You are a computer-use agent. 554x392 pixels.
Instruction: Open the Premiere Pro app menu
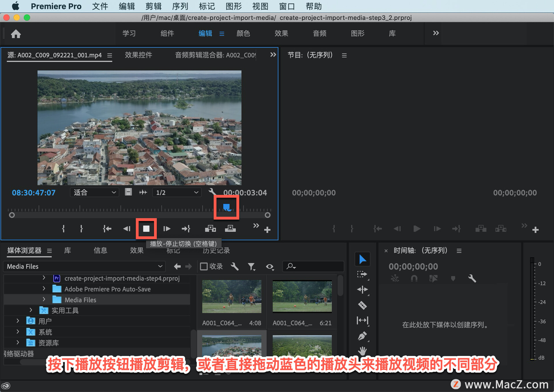pos(56,6)
